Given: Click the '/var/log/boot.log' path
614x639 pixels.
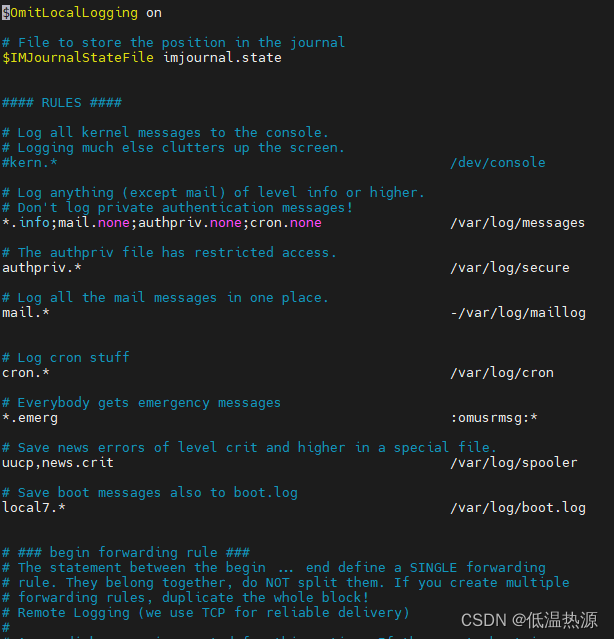Looking at the screenshot, I should coord(518,508).
